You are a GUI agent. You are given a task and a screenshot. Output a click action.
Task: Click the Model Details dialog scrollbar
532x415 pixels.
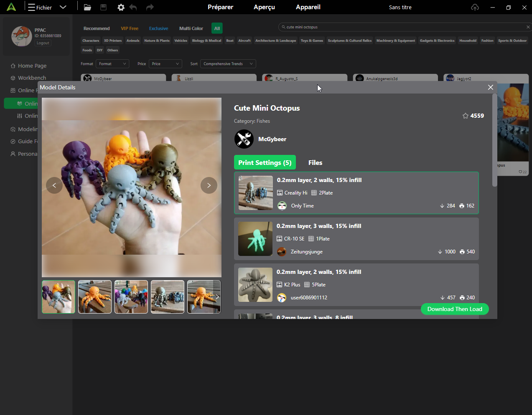coord(495,140)
